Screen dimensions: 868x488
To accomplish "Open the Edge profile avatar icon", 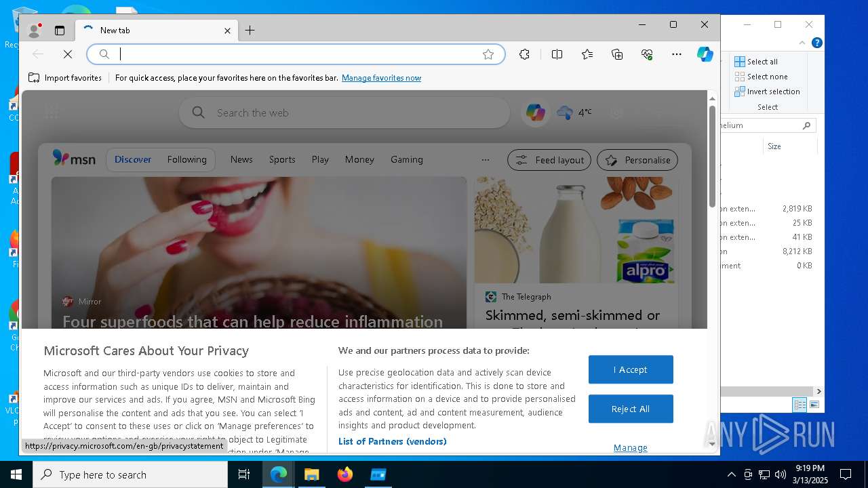I will click(34, 30).
